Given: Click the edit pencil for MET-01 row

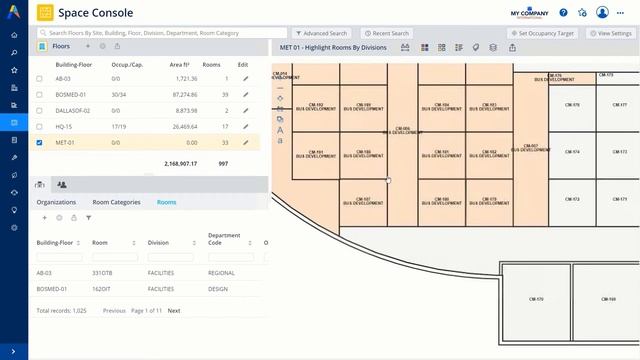Looking at the screenshot, I should point(245,142).
